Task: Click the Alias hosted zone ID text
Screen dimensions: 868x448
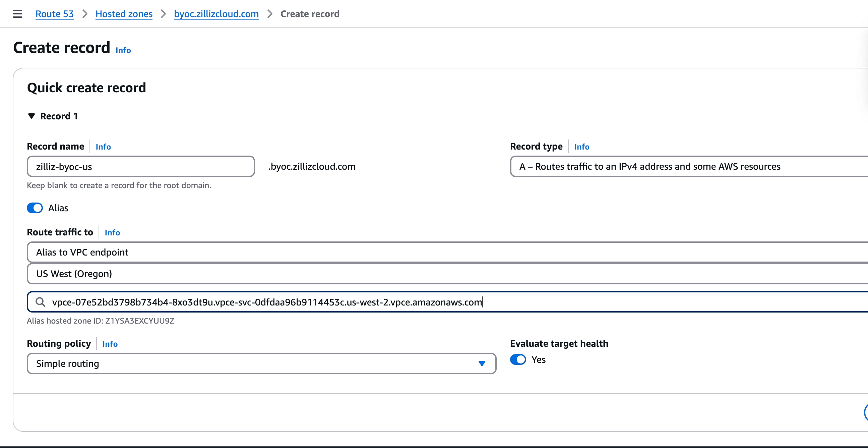Action: (x=101, y=321)
